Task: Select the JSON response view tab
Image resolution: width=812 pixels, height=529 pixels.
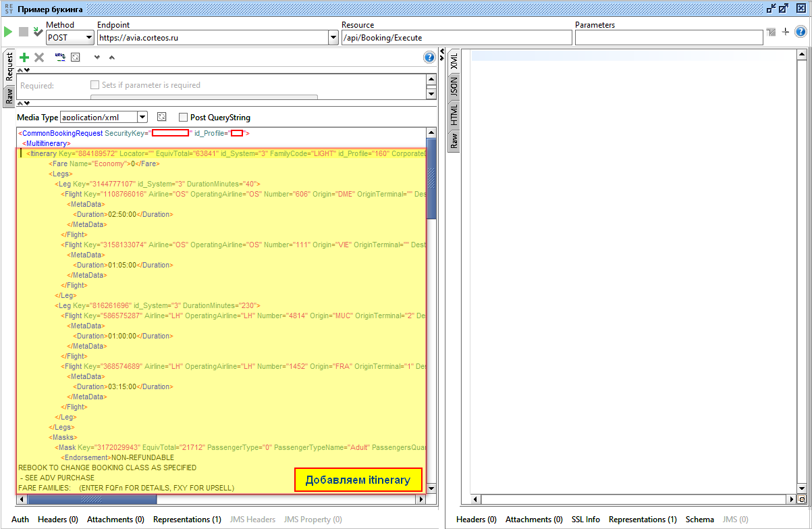Action: [x=454, y=86]
